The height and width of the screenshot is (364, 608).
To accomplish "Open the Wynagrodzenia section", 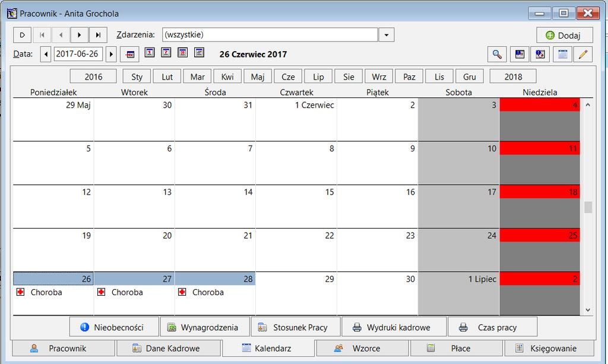I will (205, 327).
